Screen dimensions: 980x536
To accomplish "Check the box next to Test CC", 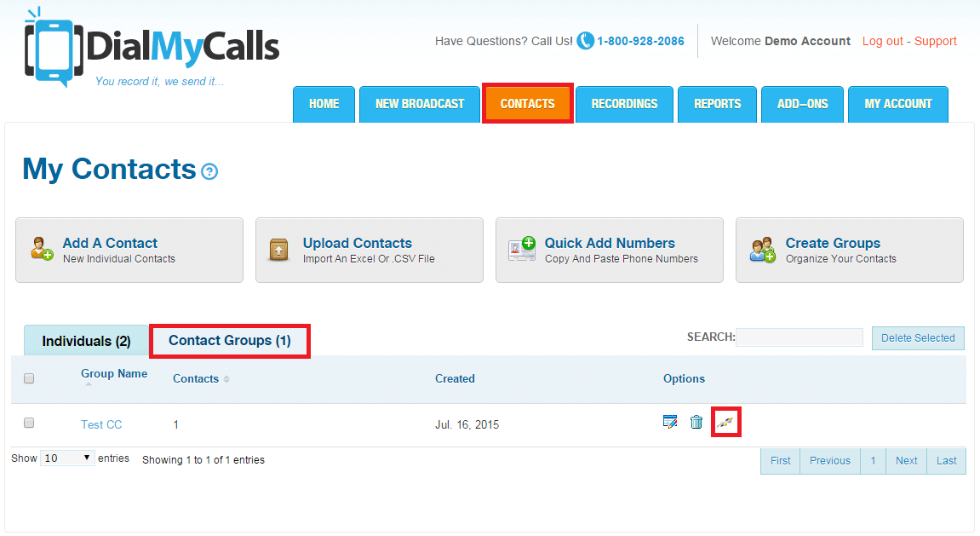I will coord(29,423).
